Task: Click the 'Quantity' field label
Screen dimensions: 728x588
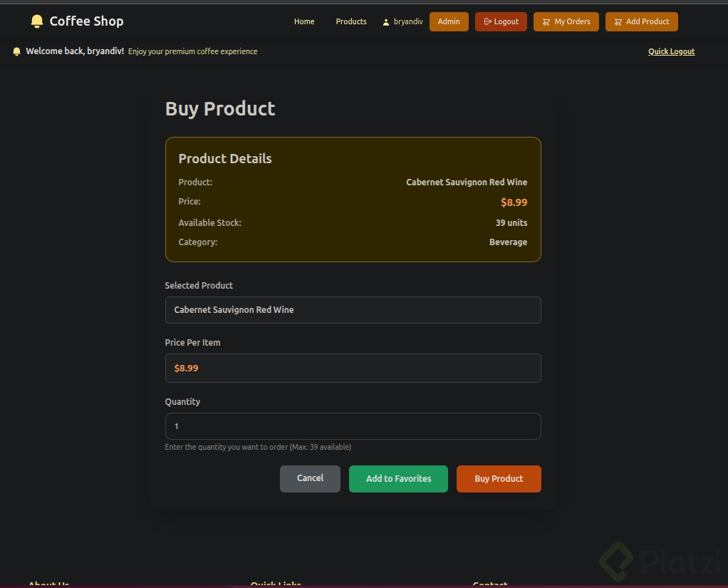Action: coord(182,402)
